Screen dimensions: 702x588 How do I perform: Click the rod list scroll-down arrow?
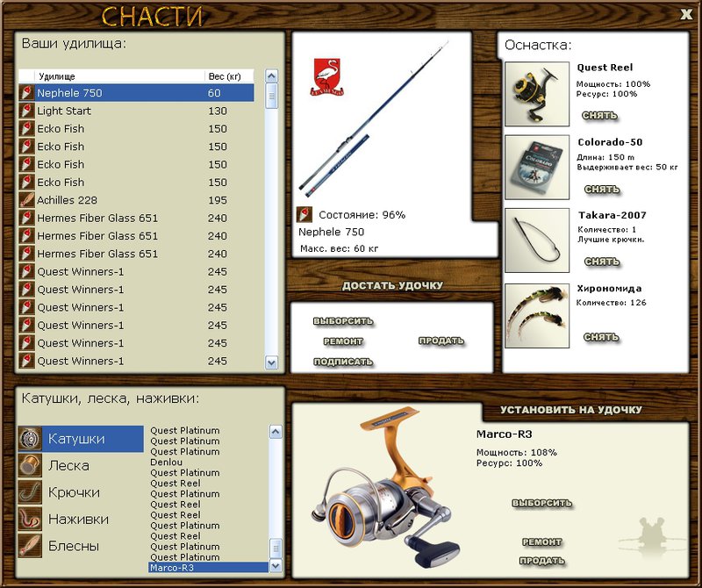[271, 362]
